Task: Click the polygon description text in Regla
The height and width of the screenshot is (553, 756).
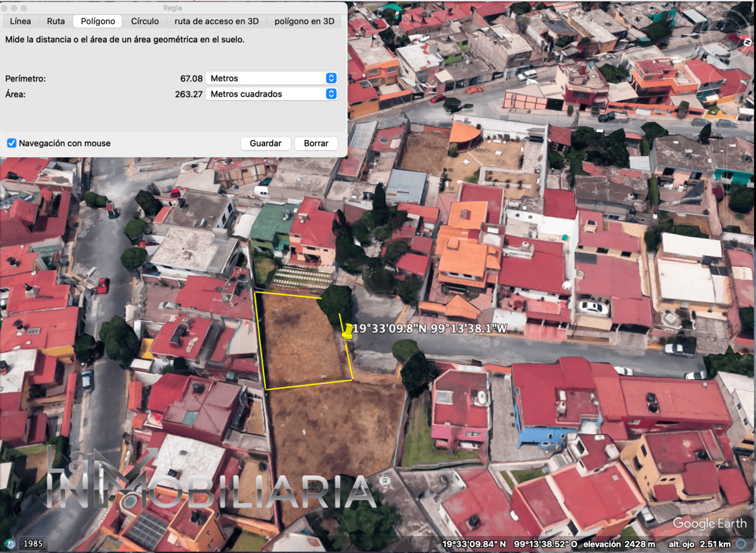Action: pos(125,39)
